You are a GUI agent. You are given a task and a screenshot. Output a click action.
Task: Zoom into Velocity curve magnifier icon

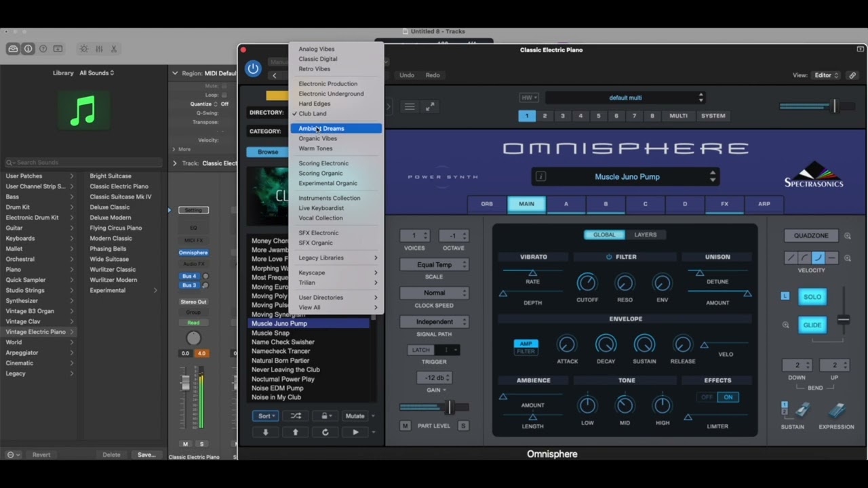(848, 258)
